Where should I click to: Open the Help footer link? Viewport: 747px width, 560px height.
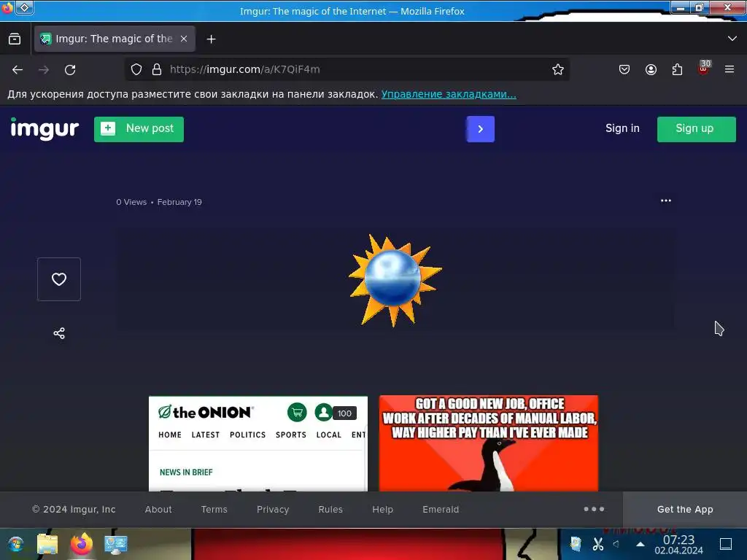pyautogui.click(x=382, y=510)
